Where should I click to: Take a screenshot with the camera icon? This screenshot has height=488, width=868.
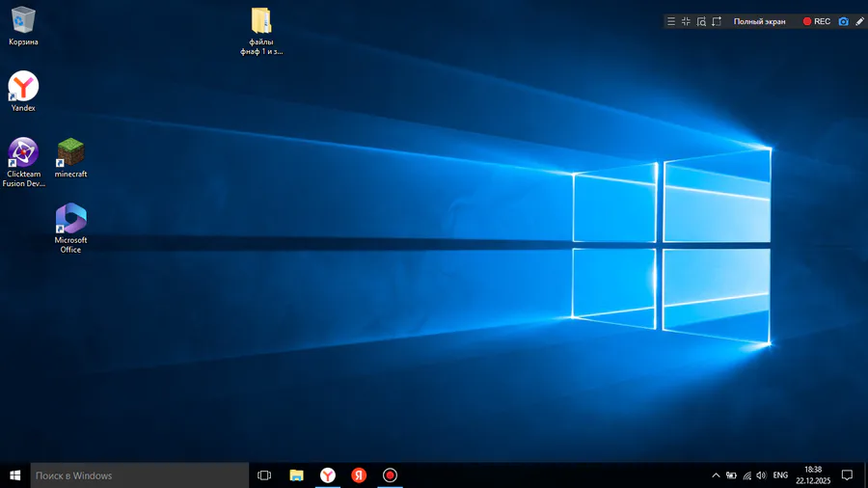tap(843, 21)
